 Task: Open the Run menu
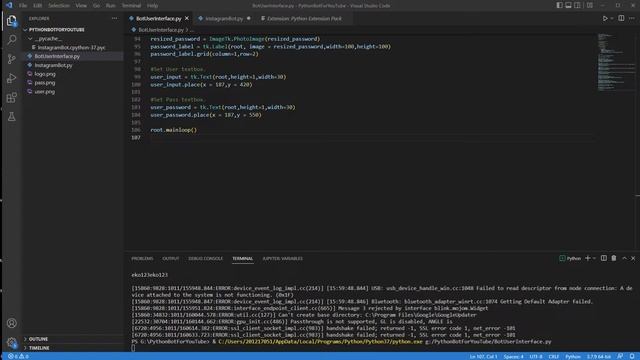pyautogui.click(x=110, y=6)
